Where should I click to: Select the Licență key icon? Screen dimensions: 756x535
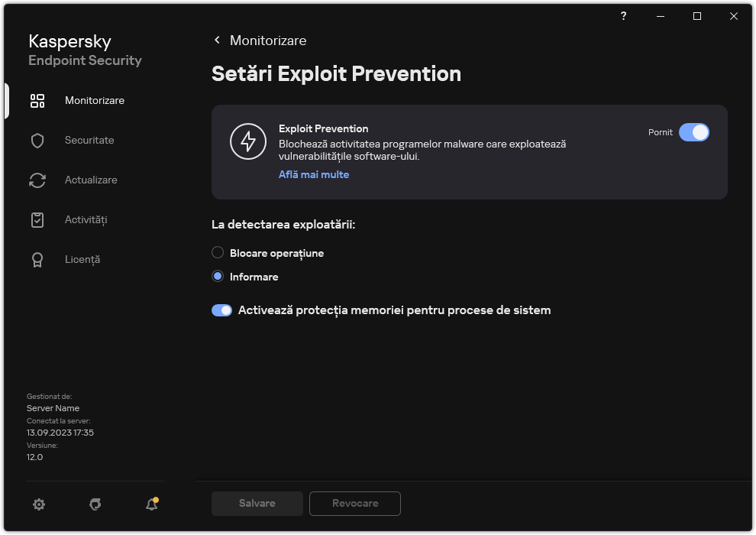point(37,259)
